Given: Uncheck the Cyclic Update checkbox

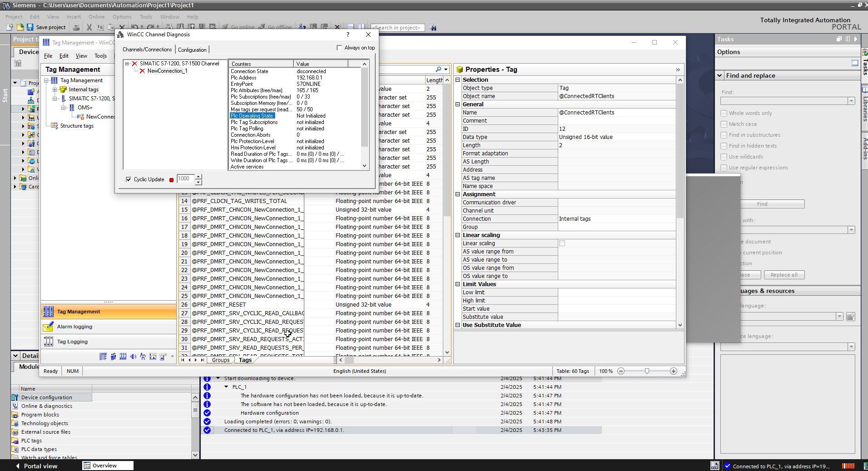Looking at the screenshot, I should pyautogui.click(x=129, y=179).
